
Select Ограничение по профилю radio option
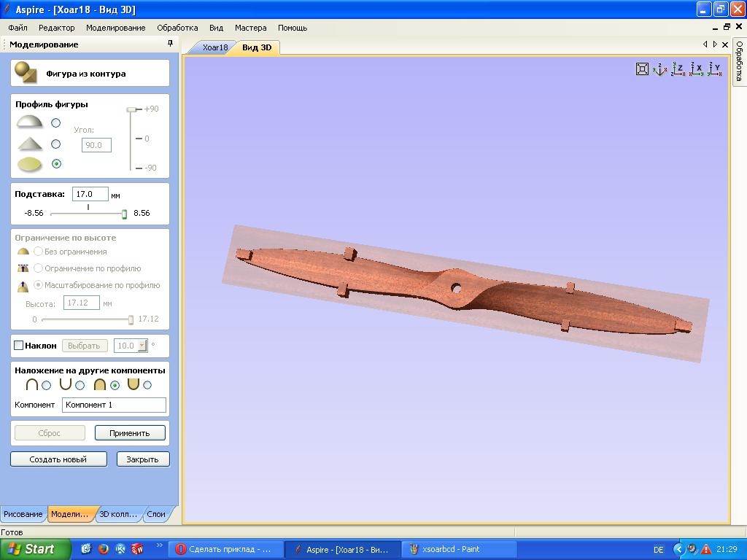coord(38,268)
